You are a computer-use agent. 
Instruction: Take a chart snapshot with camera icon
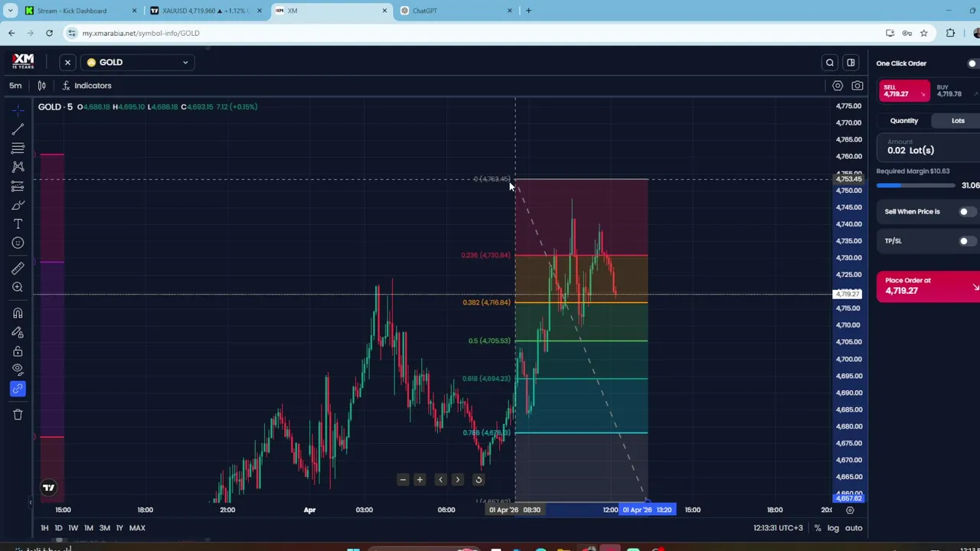pyautogui.click(x=857, y=86)
